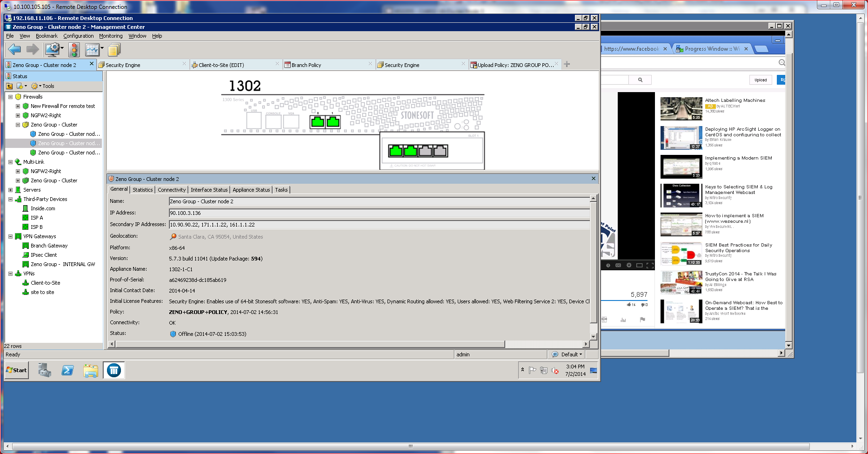Switch to the Interface Status tab
Image resolution: width=868 pixels, height=454 pixels.
[209, 190]
